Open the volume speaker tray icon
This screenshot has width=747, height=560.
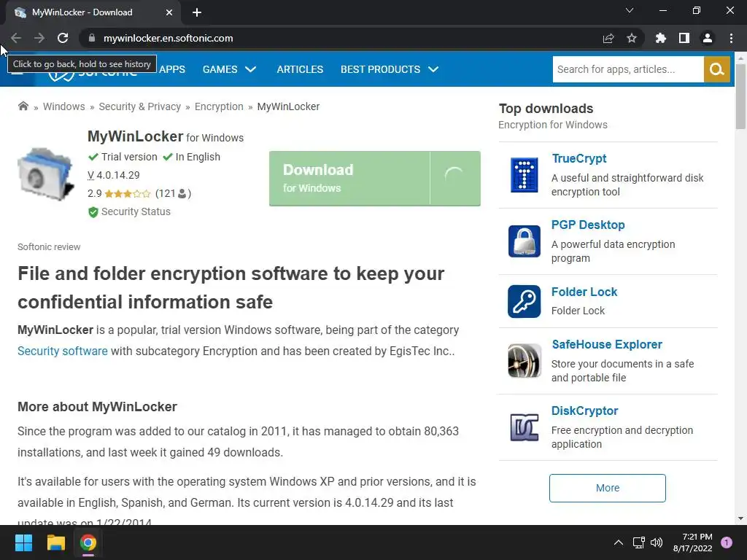point(657,542)
